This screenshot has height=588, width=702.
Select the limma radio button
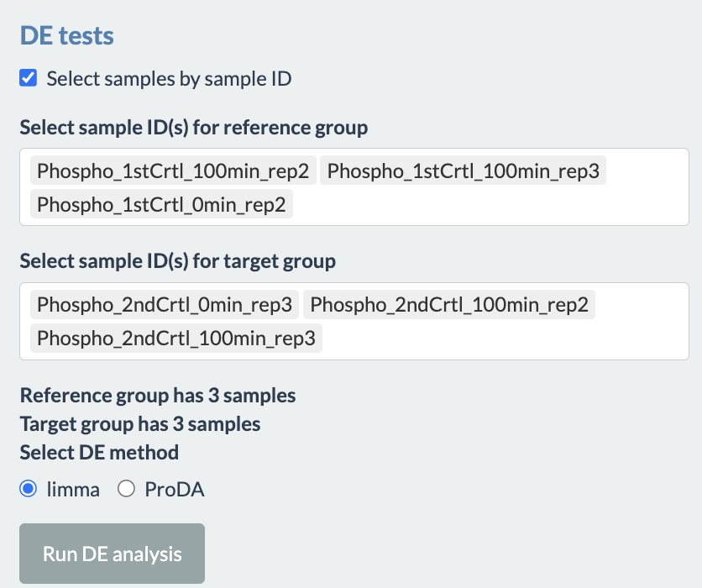tap(29, 489)
